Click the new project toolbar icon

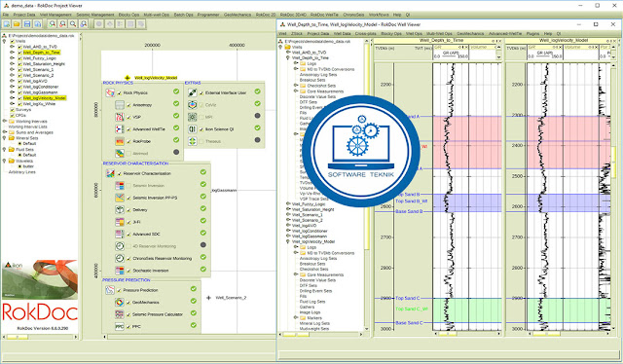pyautogui.click(x=7, y=24)
